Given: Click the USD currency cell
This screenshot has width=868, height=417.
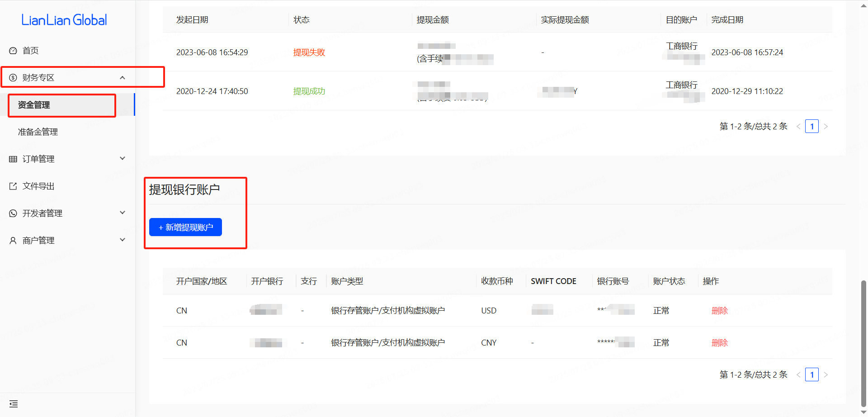Looking at the screenshot, I should click(489, 311).
